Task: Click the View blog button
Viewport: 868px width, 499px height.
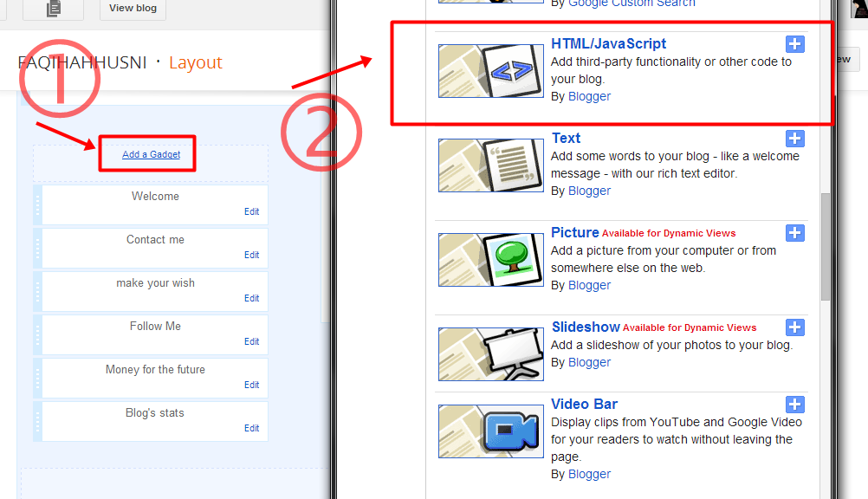Action: [132, 7]
